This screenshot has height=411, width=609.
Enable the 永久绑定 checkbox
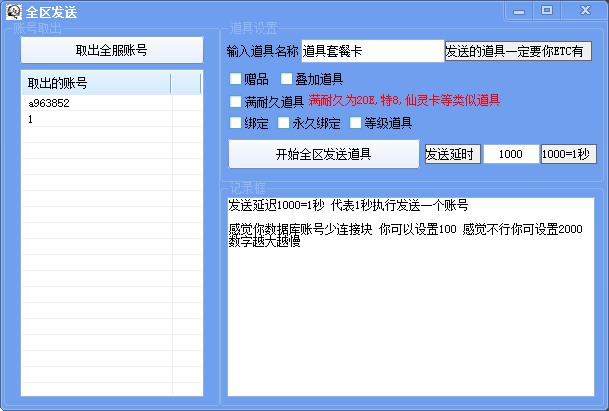click(284, 124)
